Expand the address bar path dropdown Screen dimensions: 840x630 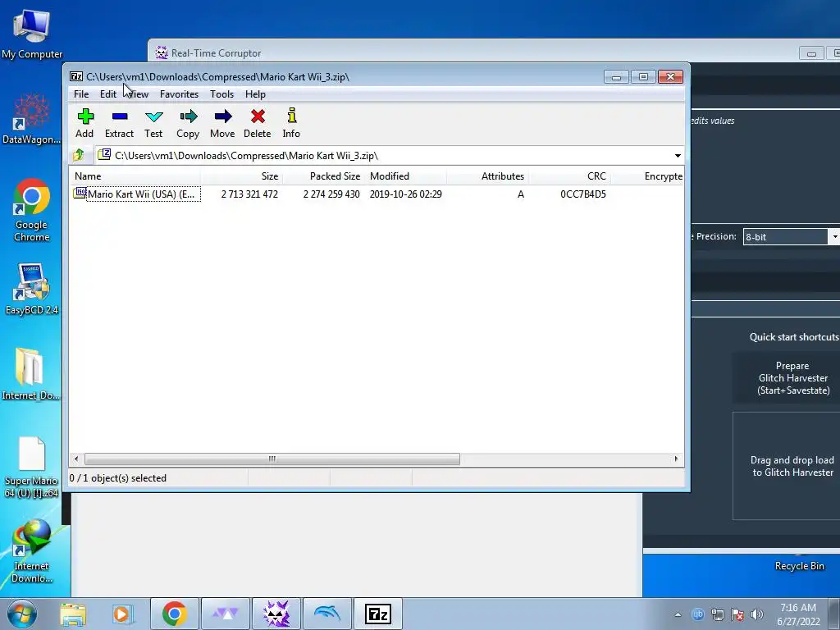678,156
